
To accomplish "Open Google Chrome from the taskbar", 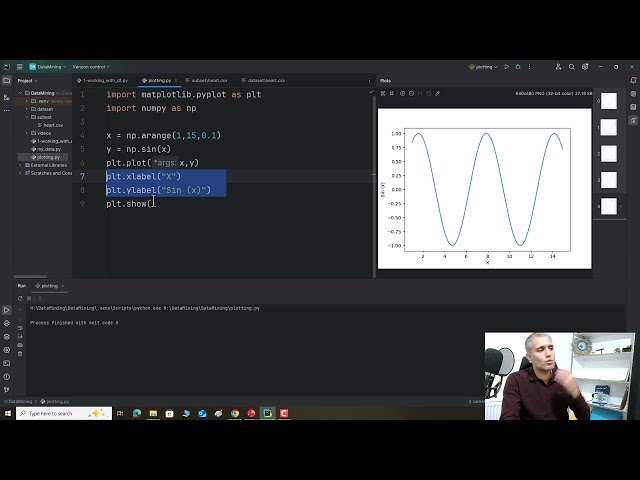I will 235,413.
